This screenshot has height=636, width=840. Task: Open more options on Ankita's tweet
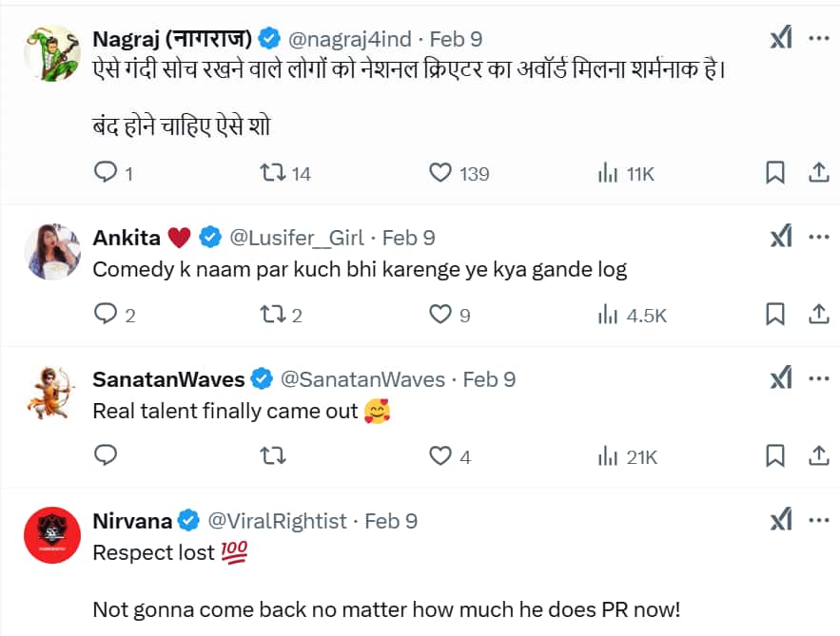coord(820,238)
